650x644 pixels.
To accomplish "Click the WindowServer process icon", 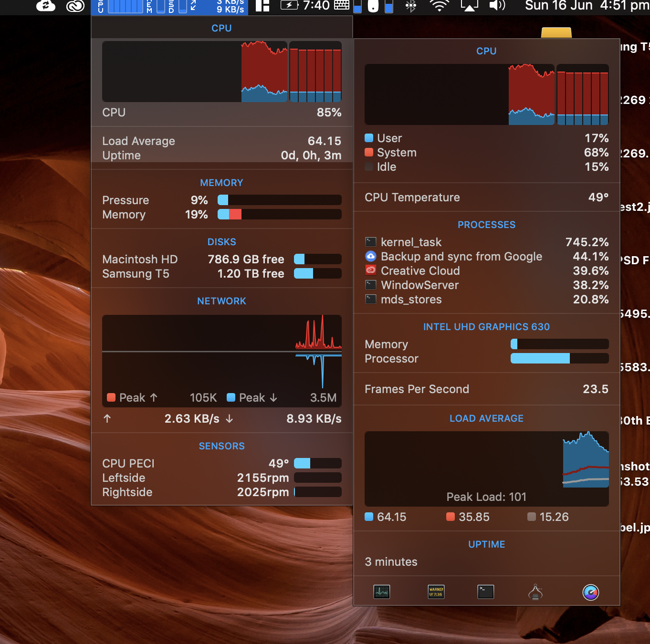I will [x=371, y=285].
